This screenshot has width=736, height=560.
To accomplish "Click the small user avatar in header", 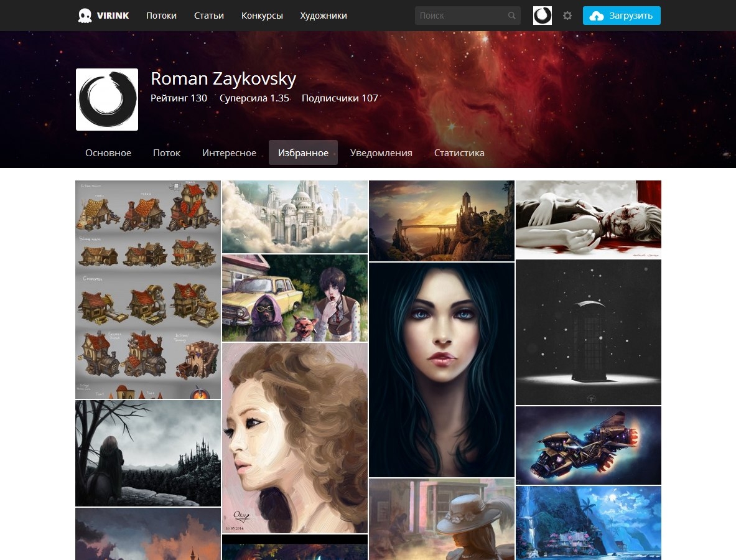I will coord(542,16).
